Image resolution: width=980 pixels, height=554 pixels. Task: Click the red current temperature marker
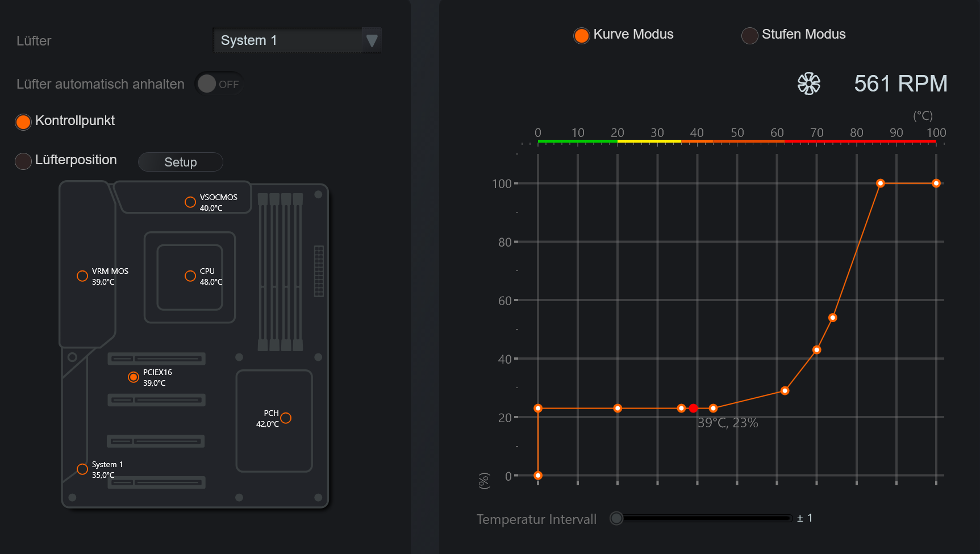click(693, 408)
